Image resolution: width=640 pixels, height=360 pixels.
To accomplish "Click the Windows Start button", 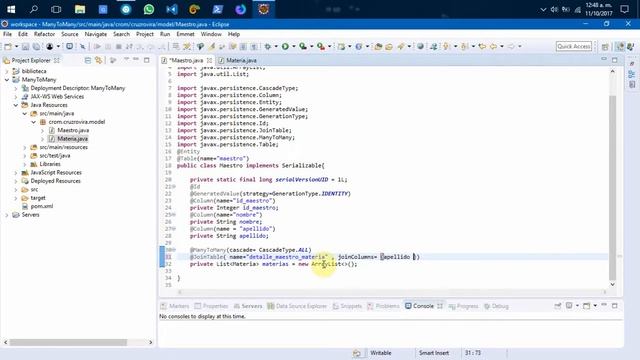I will point(11,9).
